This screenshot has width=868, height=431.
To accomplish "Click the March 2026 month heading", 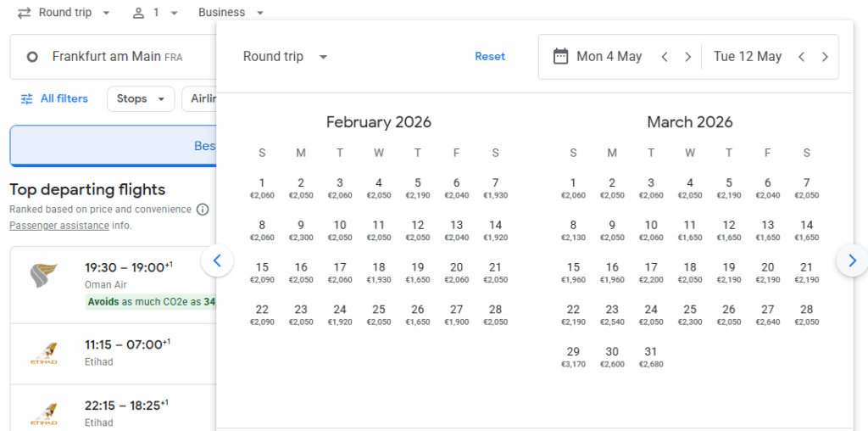I will [690, 122].
